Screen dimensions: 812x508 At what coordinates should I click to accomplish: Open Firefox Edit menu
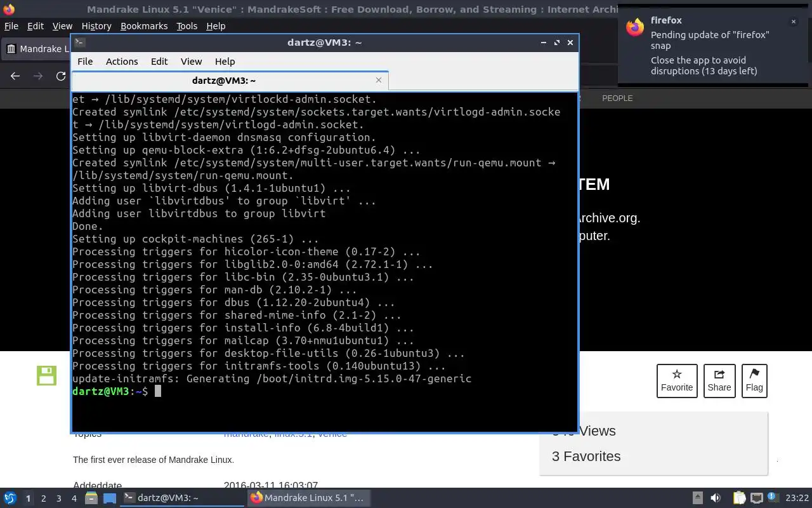[x=36, y=26]
